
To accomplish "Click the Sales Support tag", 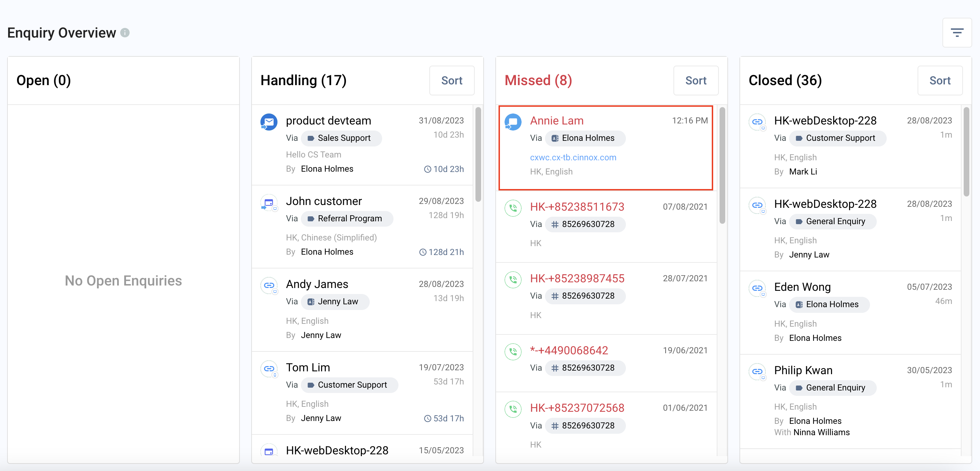I will (341, 138).
